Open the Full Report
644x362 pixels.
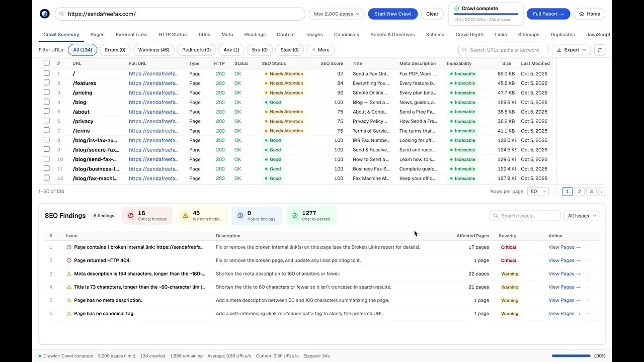(548, 14)
